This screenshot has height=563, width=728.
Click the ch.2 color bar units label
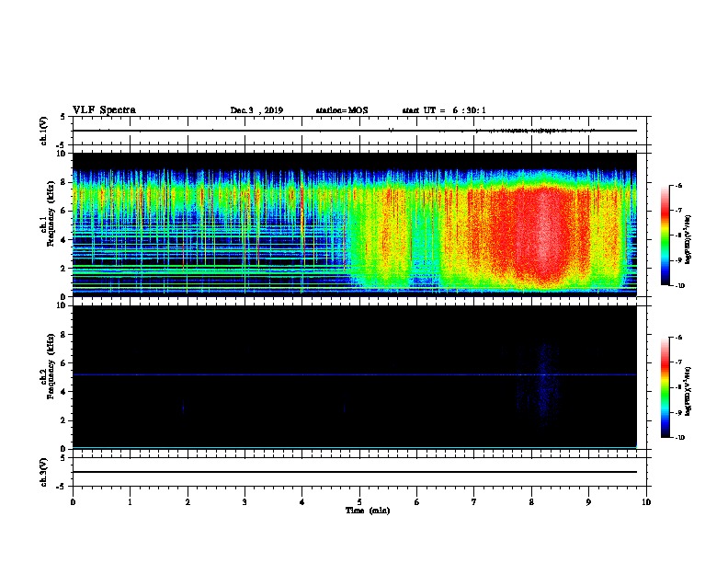pos(688,392)
